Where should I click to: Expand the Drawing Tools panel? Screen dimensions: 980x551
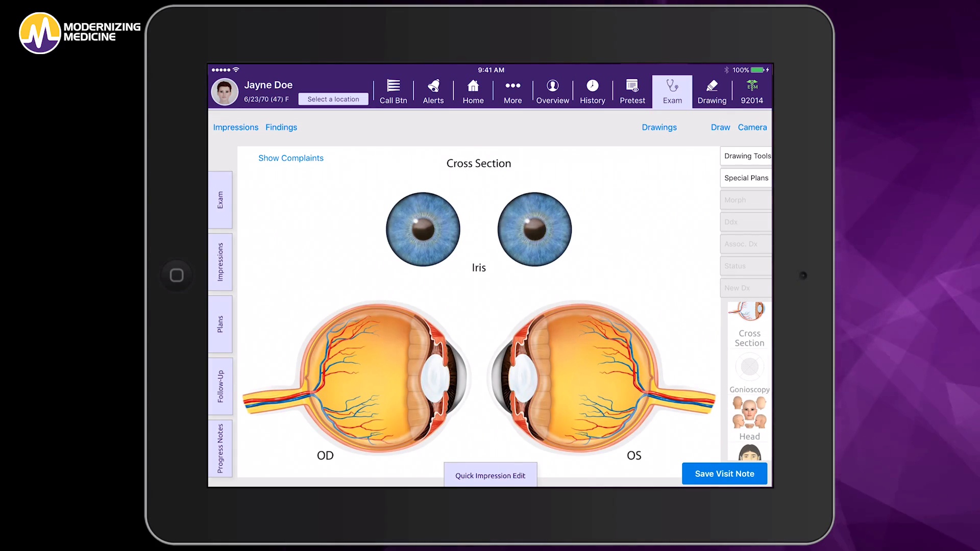[746, 156]
